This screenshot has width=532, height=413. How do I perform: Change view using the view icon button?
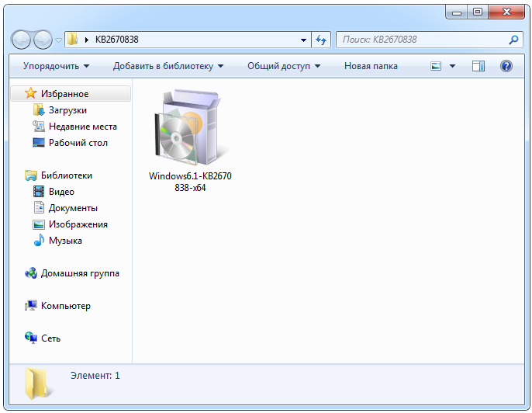click(x=436, y=66)
